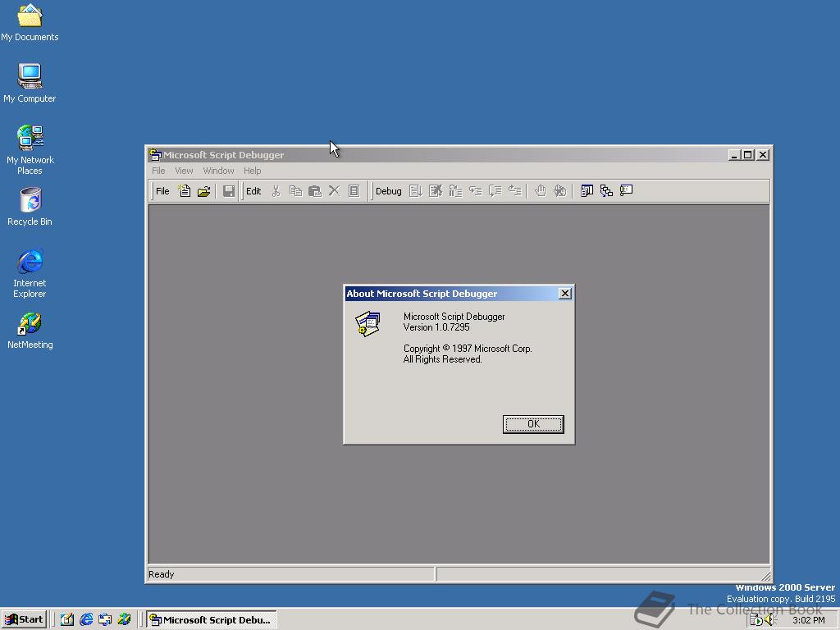Maximize the Microsoft Script Debugger window
The image size is (840, 630).
(747, 155)
